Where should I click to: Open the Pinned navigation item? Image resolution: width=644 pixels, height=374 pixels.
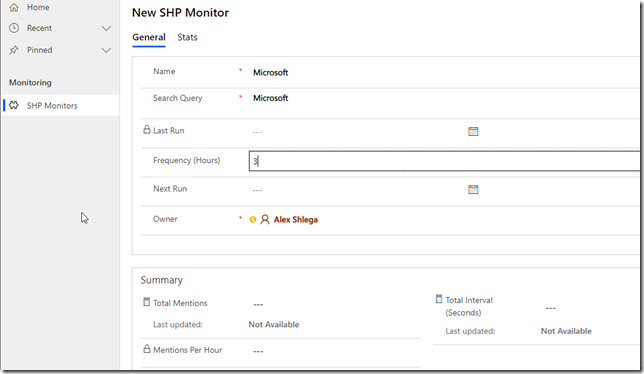tap(39, 50)
